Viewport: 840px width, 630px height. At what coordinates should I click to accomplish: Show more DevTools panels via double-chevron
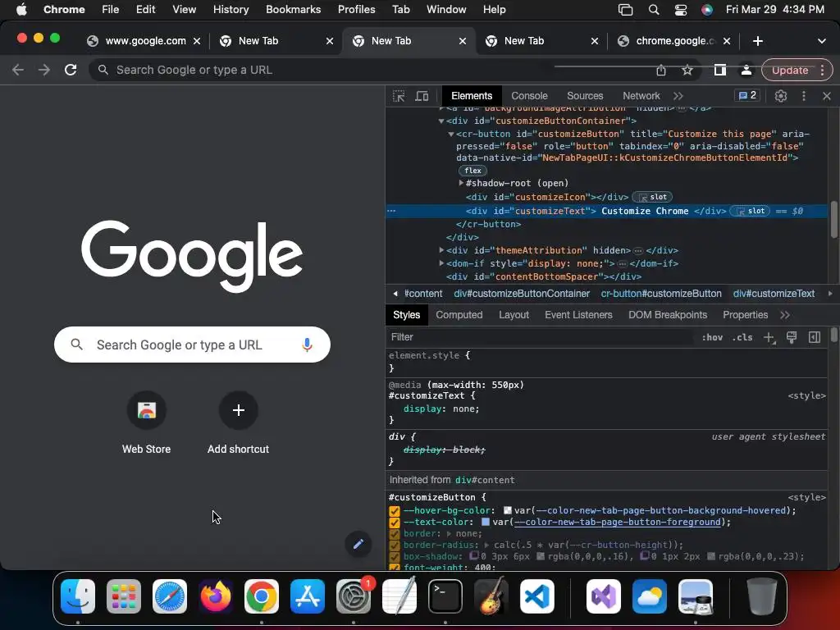pyautogui.click(x=678, y=96)
